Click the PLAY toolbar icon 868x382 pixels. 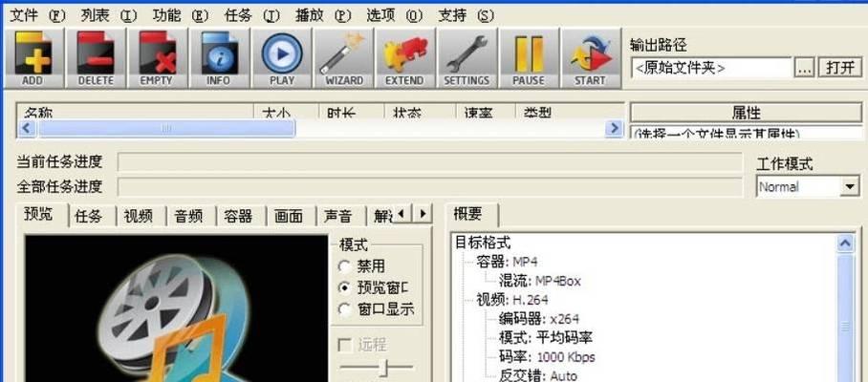[x=281, y=58]
